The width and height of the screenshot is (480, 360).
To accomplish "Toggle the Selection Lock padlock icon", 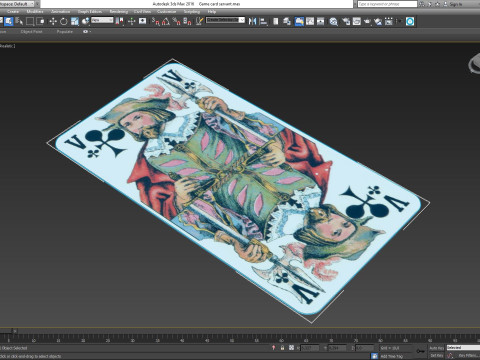I will tap(283, 348).
